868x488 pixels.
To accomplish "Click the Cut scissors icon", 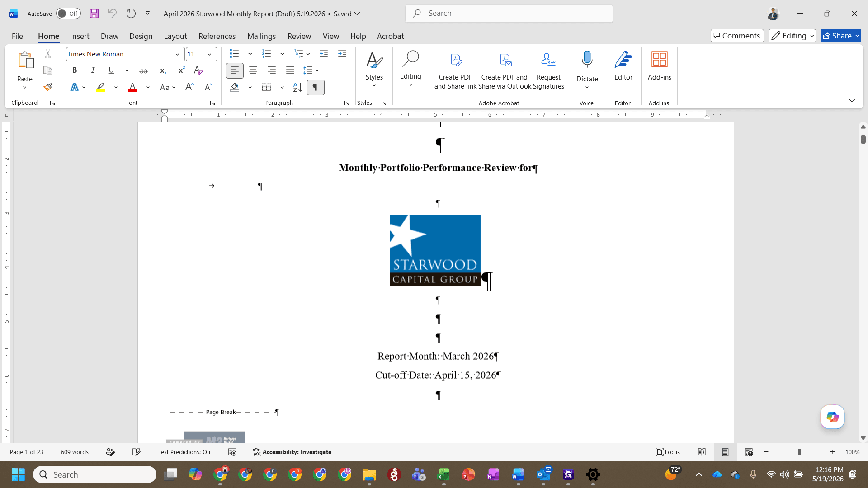I will [x=48, y=54].
